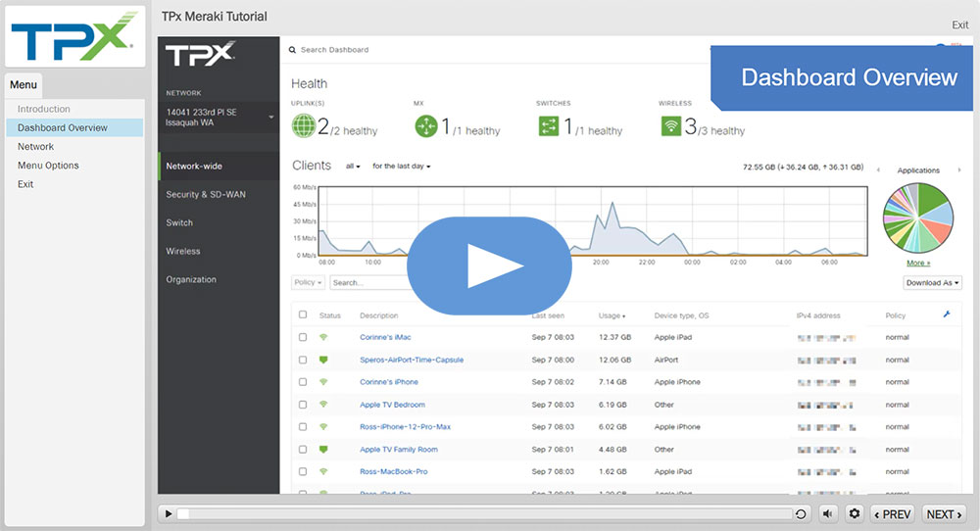Toggle the select-all checkbox in table header
This screenshot has width=980, height=531.
coord(303,314)
